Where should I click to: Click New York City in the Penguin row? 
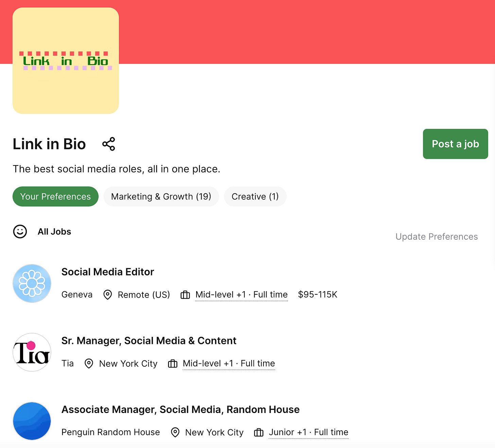(x=214, y=432)
